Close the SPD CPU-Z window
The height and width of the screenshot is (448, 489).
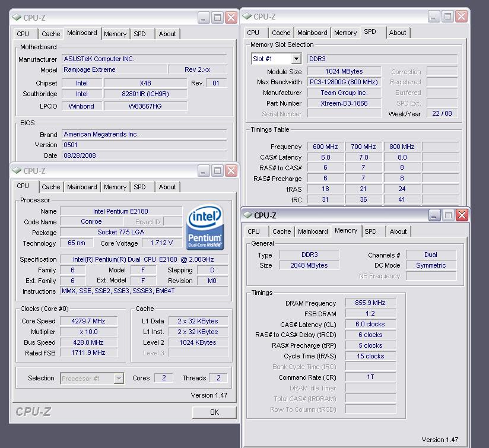[461, 17]
